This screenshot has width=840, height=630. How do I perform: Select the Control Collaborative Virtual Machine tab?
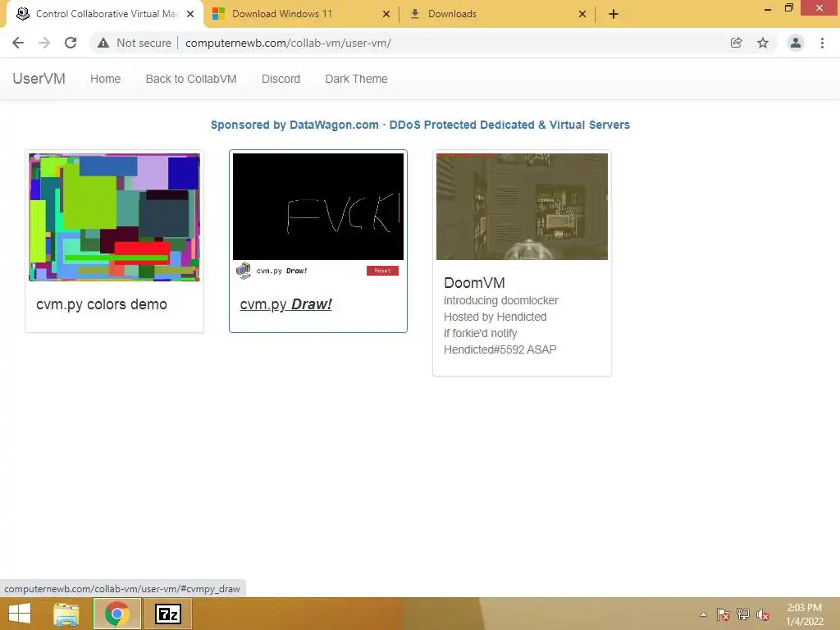105,14
